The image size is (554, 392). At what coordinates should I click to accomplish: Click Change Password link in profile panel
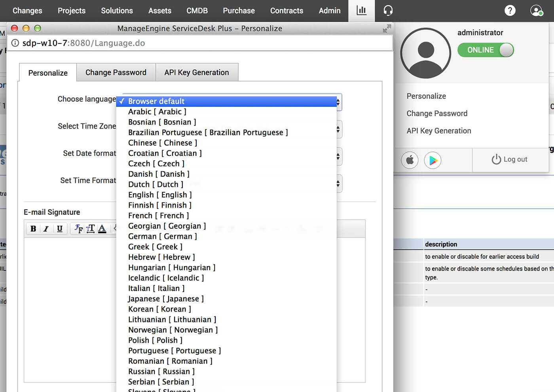tap(437, 114)
